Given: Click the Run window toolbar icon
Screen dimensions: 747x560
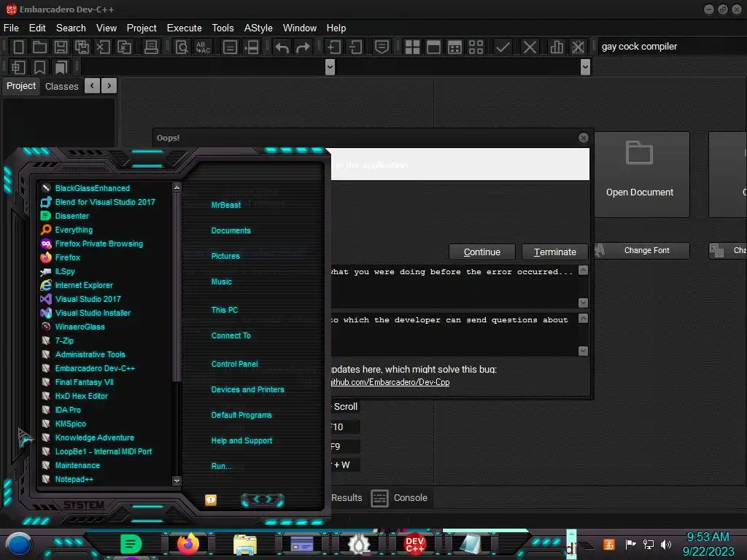Looking at the screenshot, I should (x=433, y=47).
